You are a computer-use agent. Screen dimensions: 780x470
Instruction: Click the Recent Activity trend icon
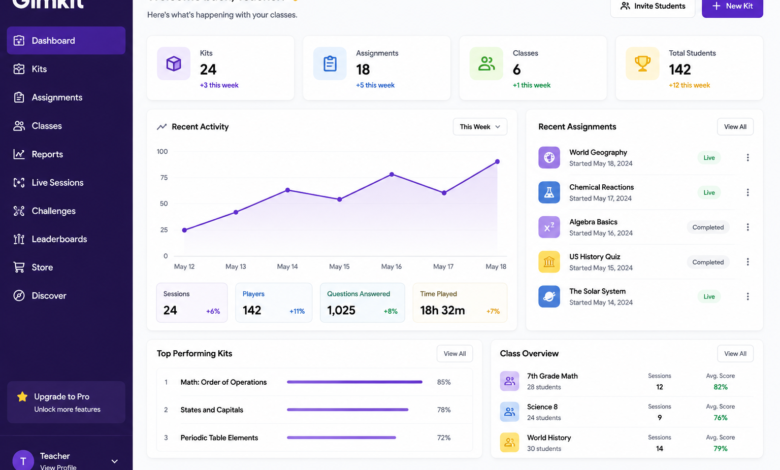(162, 127)
